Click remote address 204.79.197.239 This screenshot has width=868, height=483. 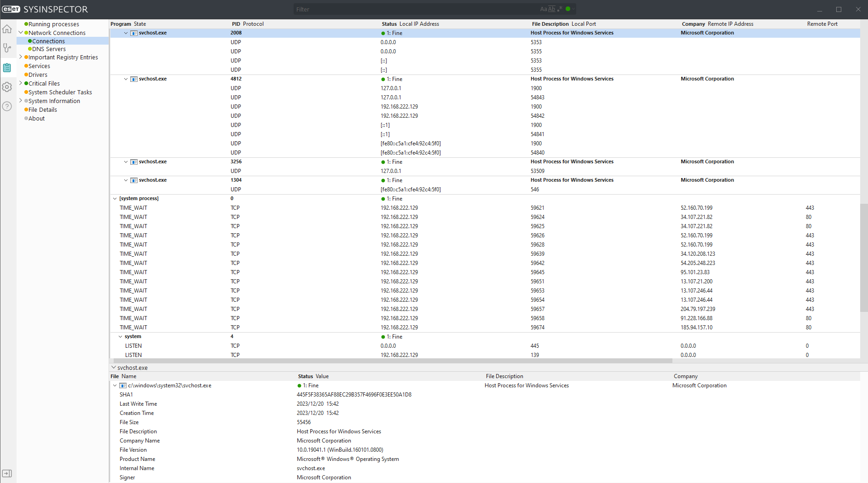[698, 309]
